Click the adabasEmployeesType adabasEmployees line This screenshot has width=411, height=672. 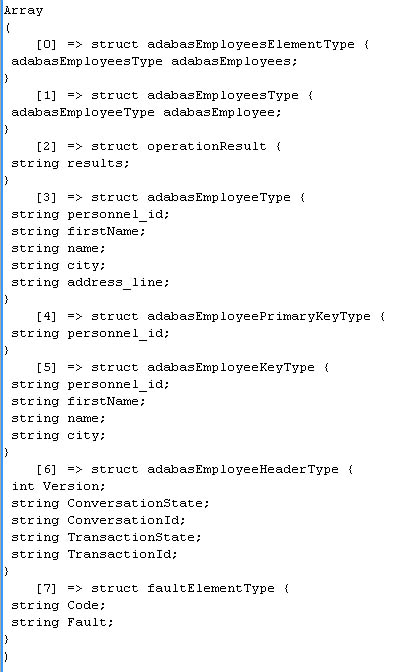[154, 62]
